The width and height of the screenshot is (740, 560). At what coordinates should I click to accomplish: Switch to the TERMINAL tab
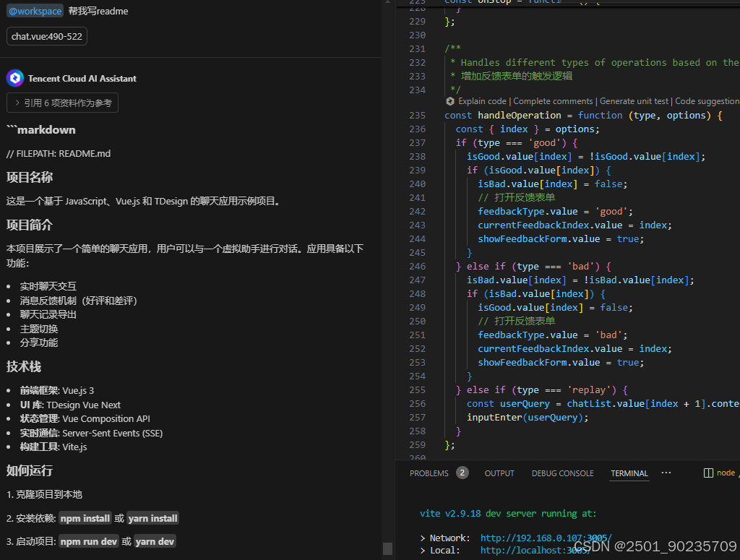(x=629, y=473)
